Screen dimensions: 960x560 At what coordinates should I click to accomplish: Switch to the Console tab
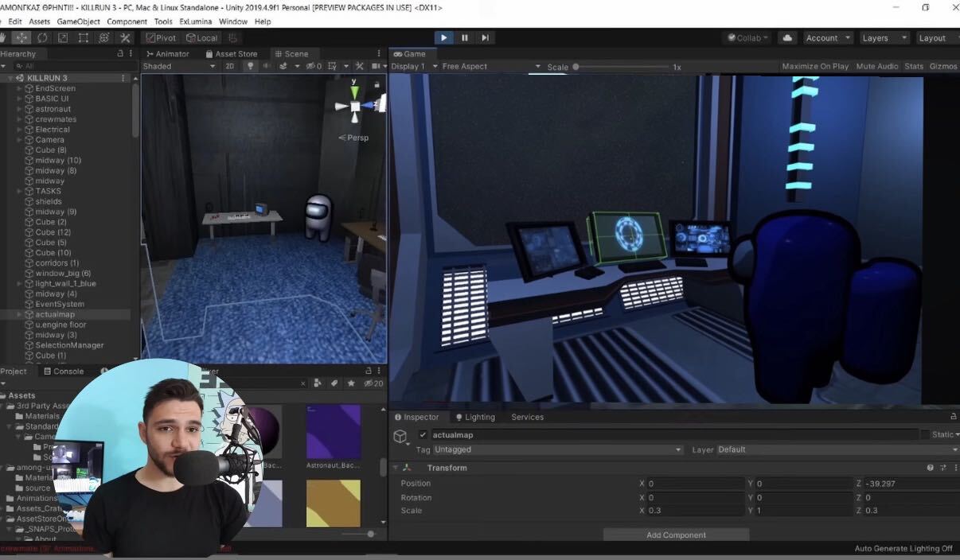tap(63, 371)
